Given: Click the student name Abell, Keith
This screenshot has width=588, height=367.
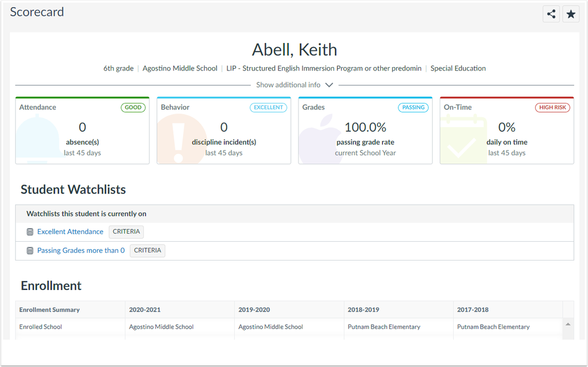Looking at the screenshot, I should tap(294, 50).
